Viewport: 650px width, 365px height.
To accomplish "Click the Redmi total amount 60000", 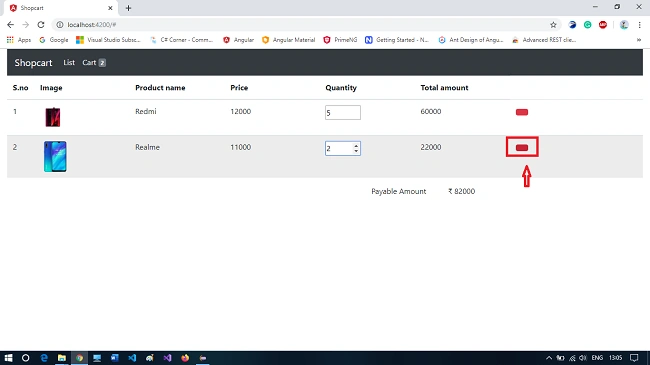I will (x=431, y=112).
